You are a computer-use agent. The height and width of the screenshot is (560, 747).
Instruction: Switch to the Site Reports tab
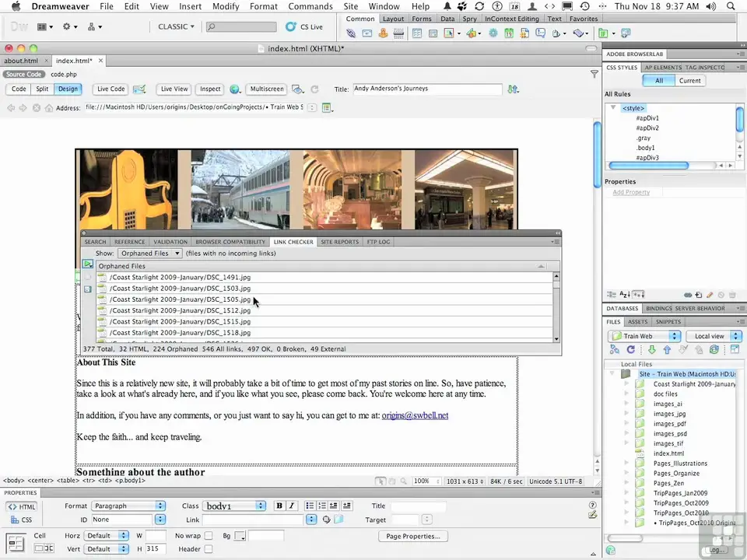pos(340,242)
